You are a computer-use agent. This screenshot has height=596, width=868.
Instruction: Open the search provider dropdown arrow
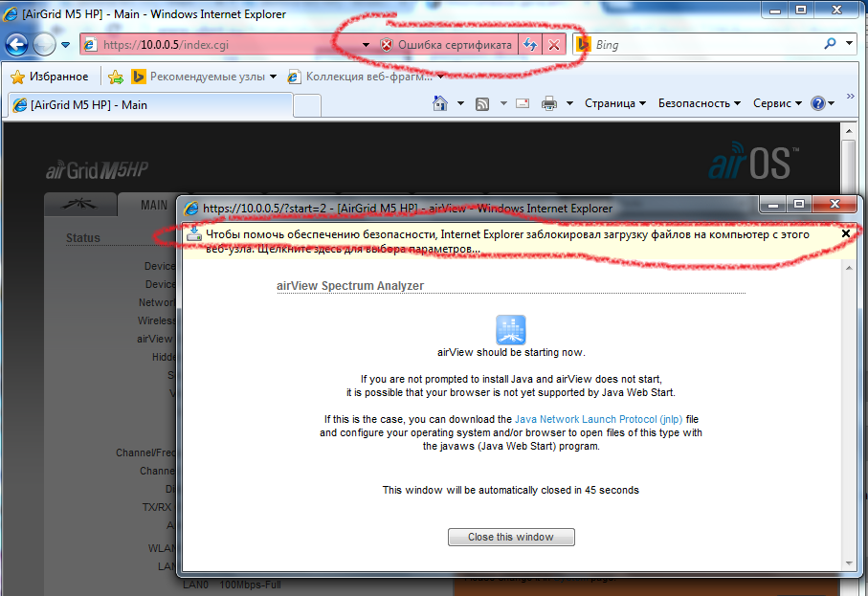[849, 44]
